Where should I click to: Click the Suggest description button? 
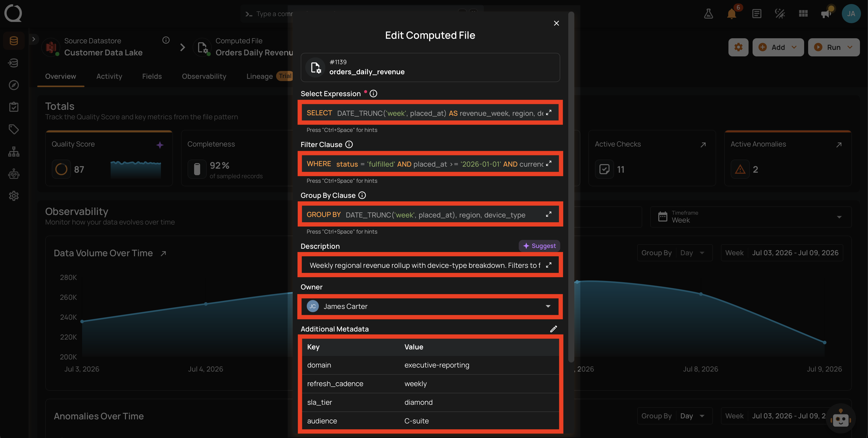539,246
